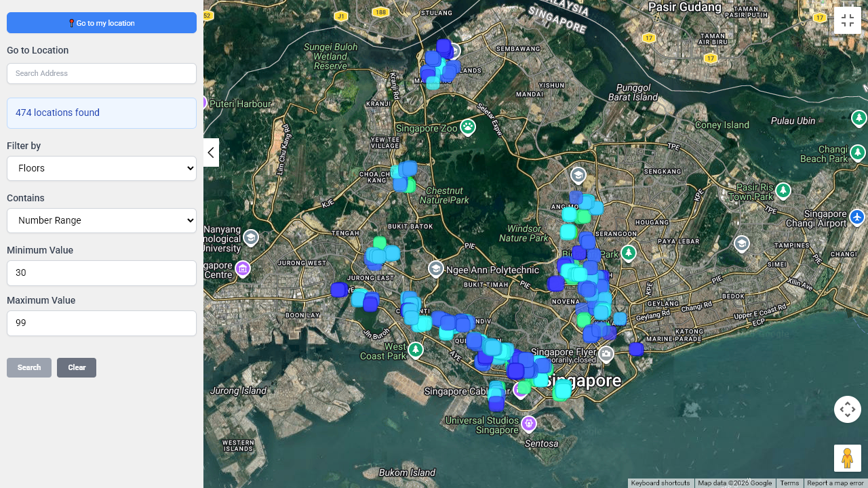868x488 pixels.
Task: Click the Changi Airport plane marker
Action: [x=857, y=218]
